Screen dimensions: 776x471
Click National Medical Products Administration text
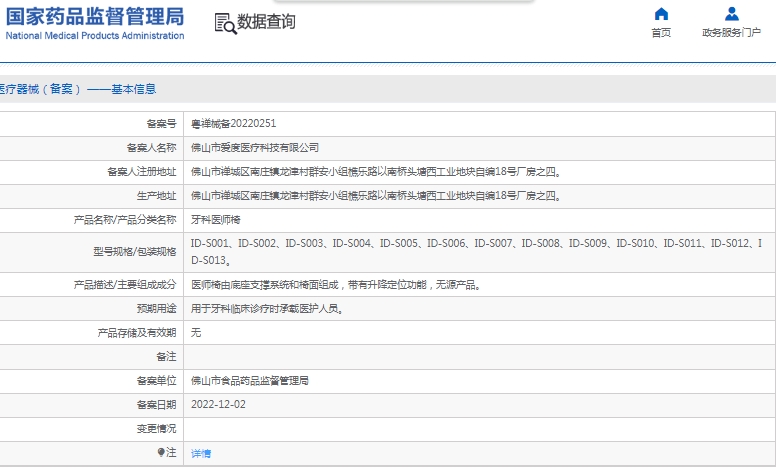point(95,36)
